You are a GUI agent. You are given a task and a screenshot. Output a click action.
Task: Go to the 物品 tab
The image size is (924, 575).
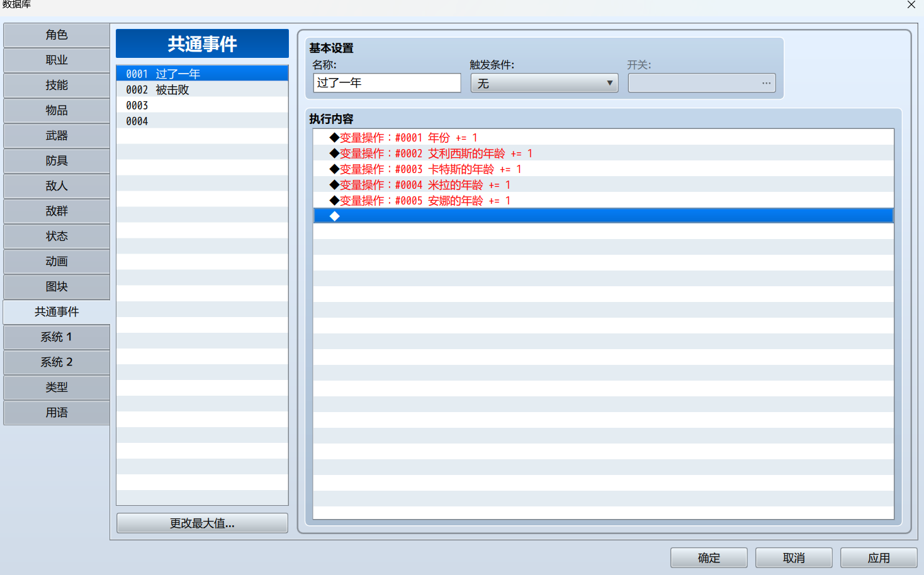click(57, 111)
